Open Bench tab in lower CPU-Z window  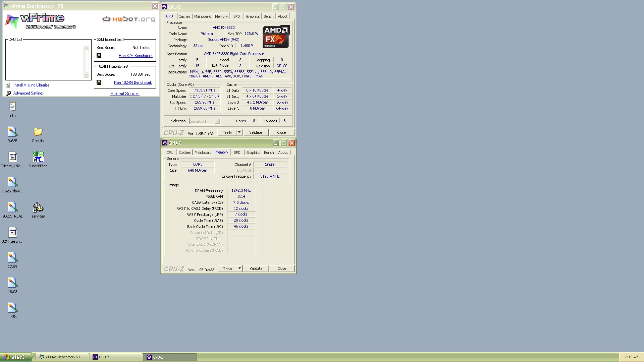click(x=269, y=153)
